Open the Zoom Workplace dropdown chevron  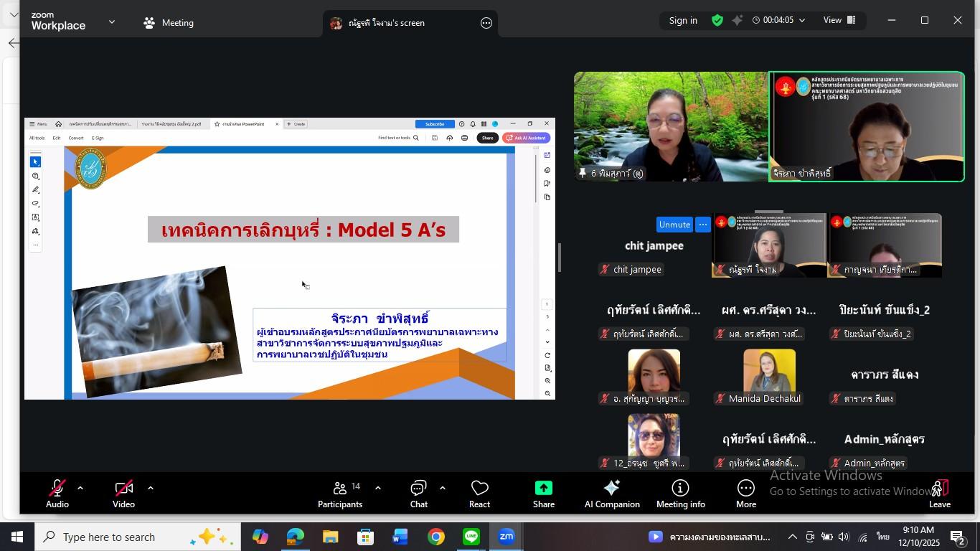pyautogui.click(x=112, y=22)
